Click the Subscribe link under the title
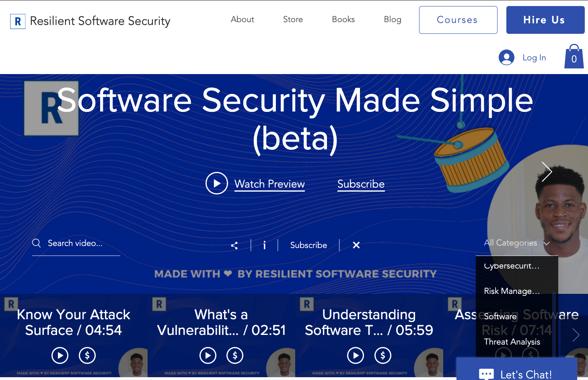The width and height of the screenshot is (588, 380). (x=361, y=184)
